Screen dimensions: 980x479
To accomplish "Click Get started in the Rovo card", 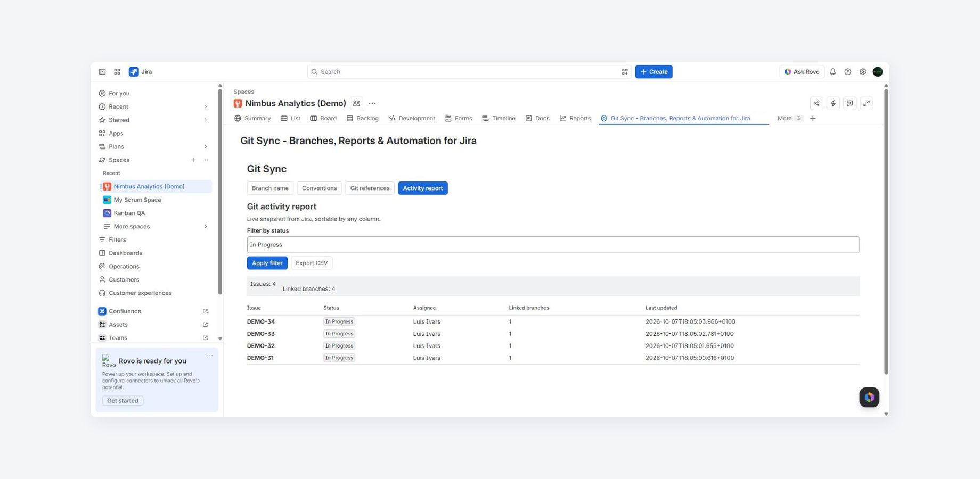I will tap(123, 401).
